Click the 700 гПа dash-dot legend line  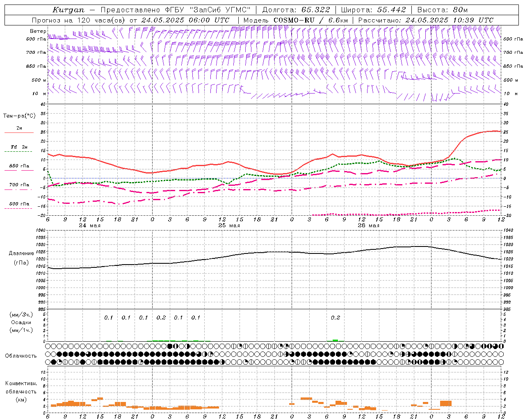(x=18, y=189)
